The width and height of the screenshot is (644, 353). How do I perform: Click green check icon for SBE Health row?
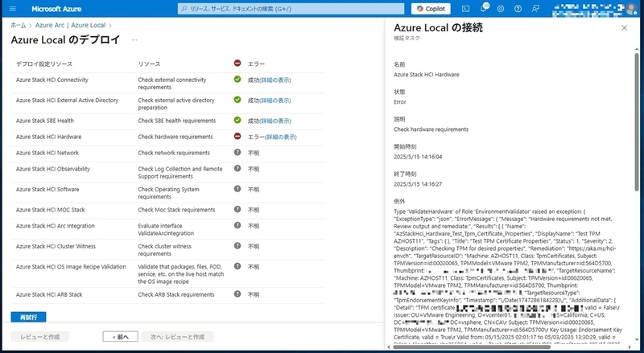click(x=237, y=121)
